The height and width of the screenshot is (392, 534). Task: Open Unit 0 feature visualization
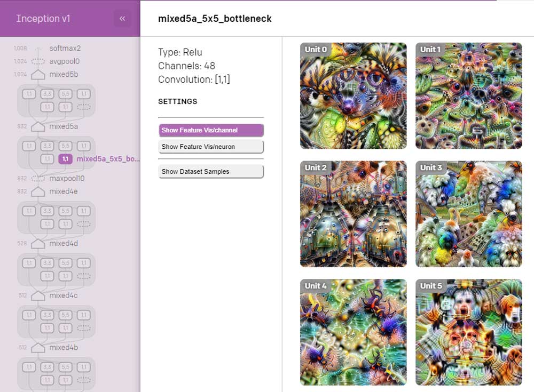point(353,96)
